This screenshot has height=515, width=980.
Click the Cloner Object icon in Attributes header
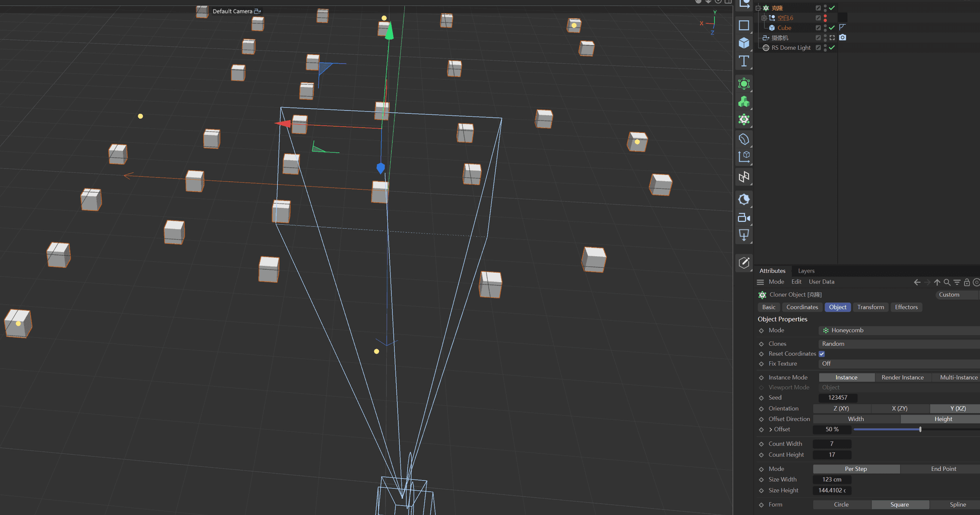762,295
